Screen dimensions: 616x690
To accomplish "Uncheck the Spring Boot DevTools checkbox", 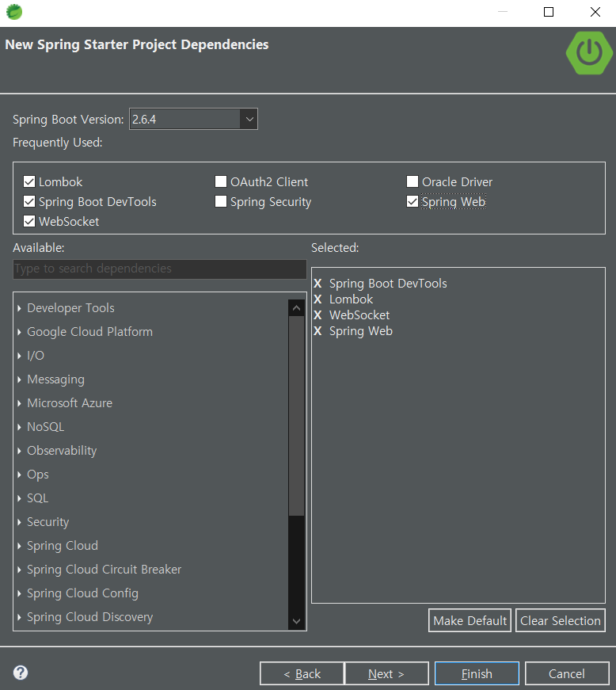I will click(x=29, y=201).
